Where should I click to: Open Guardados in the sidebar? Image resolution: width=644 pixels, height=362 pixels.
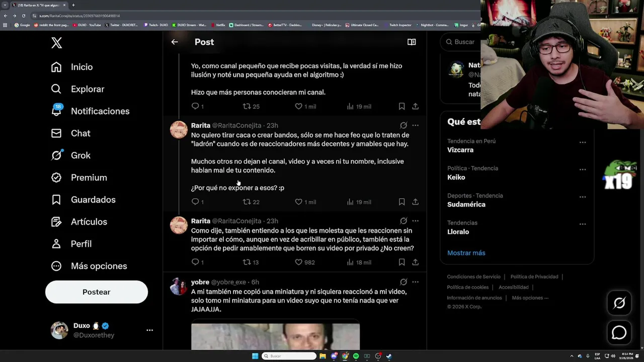click(x=83, y=200)
